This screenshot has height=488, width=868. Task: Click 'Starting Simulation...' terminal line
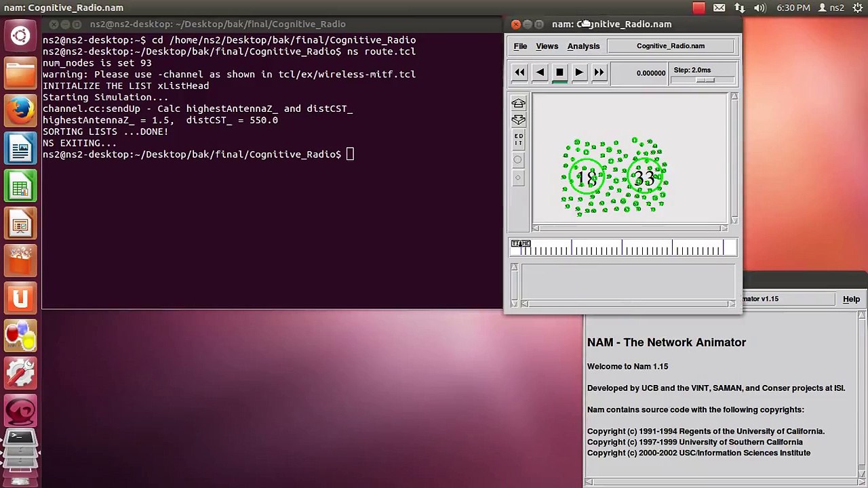105,97
